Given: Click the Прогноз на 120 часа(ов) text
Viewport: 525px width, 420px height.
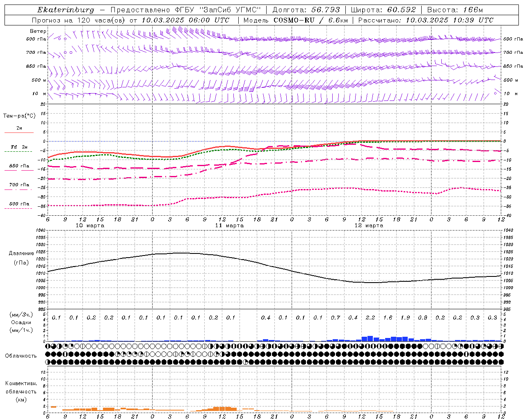Looking at the screenshot, I should (x=79, y=20).
